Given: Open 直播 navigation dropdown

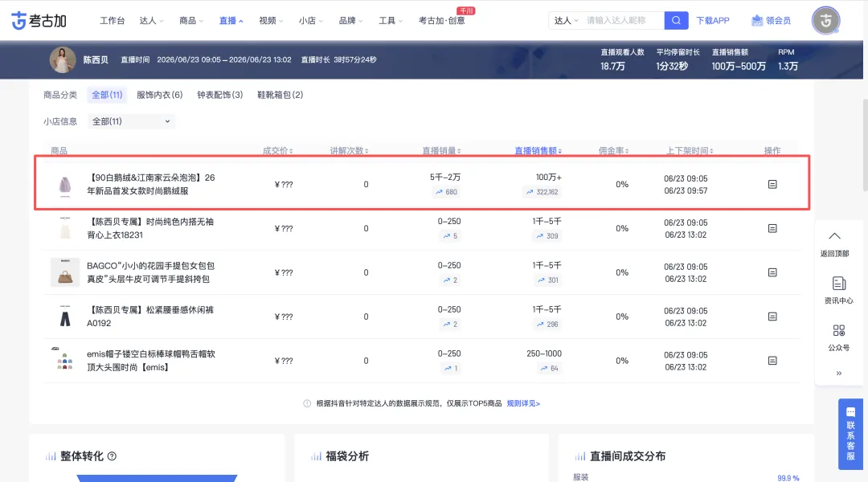Looking at the screenshot, I should coord(231,20).
